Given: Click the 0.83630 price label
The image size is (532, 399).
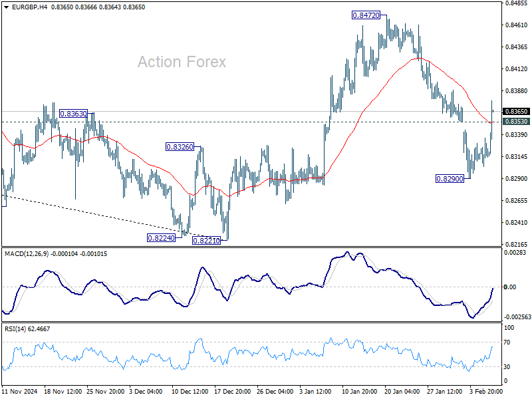Looking at the screenshot, I should click(x=73, y=114).
